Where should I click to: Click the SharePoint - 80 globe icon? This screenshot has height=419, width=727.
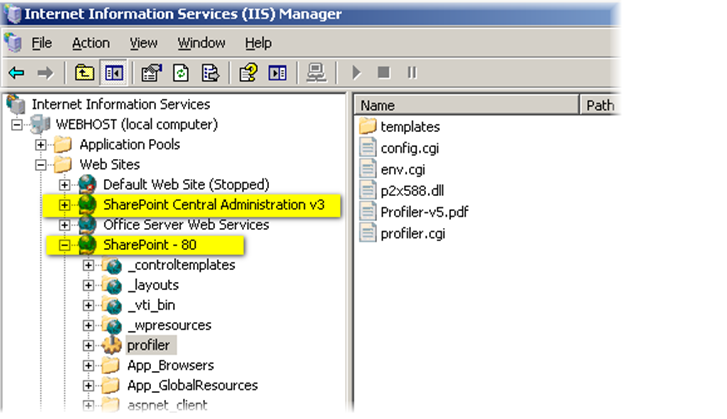[x=87, y=245]
